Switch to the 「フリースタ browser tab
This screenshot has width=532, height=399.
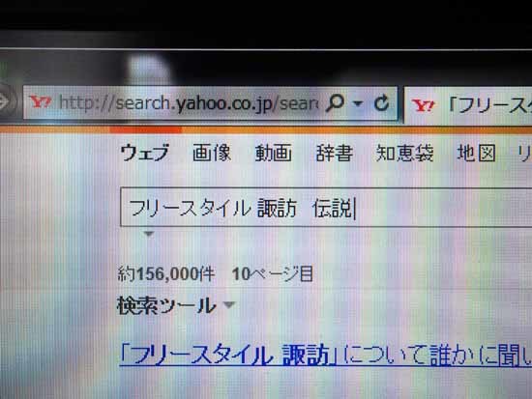tap(468, 105)
